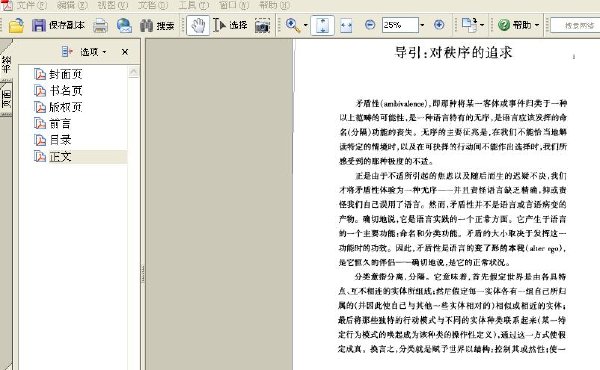Go to the 书名页 bookmark
The height and width of the screenshot is (370, 600).
coord(66,91)
